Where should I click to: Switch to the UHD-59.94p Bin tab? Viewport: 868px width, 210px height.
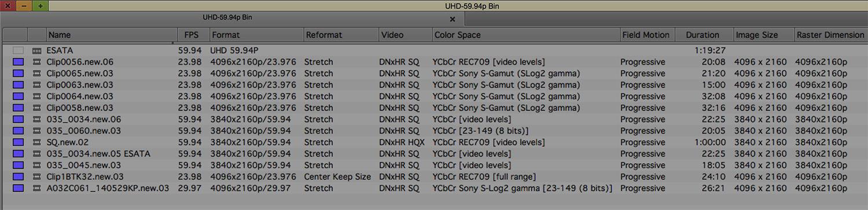(x=227, y=18)
